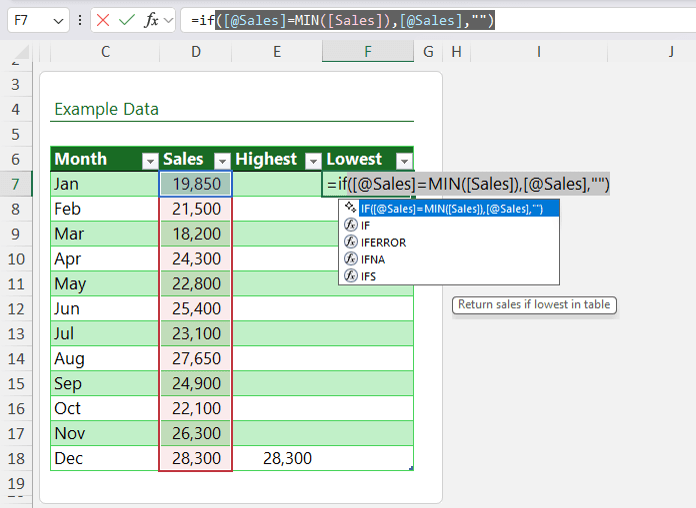Click the fx icon beside IF
Screen dimensions: 696x508
click(351, 225)
